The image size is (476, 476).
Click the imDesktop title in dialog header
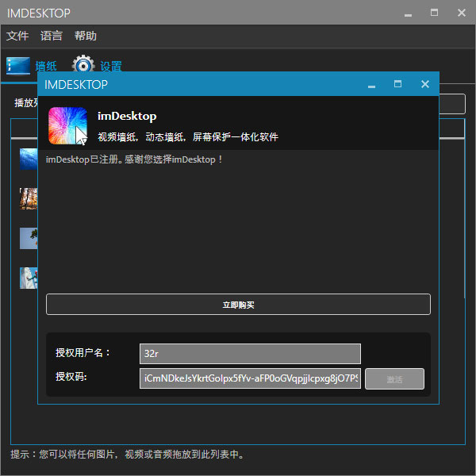127,117
